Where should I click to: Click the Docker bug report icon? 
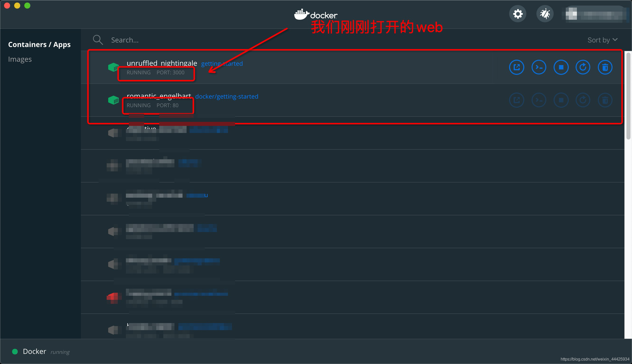(x=544, y=13)
